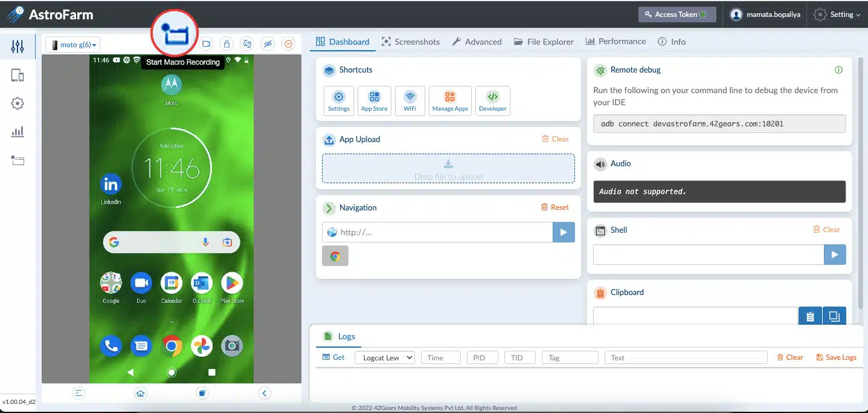Viewport: 868px width, 413px height.
Task: Tap the Google search bar on the phone
Action: tap(172, 242)
